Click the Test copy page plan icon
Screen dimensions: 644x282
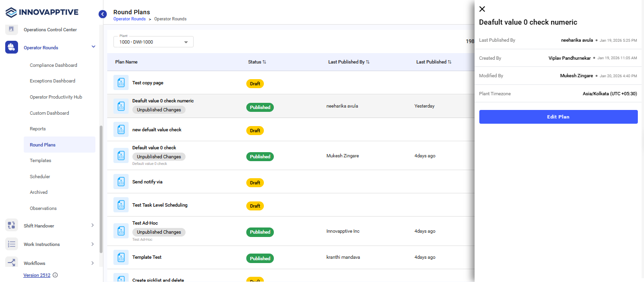[121, 83]
